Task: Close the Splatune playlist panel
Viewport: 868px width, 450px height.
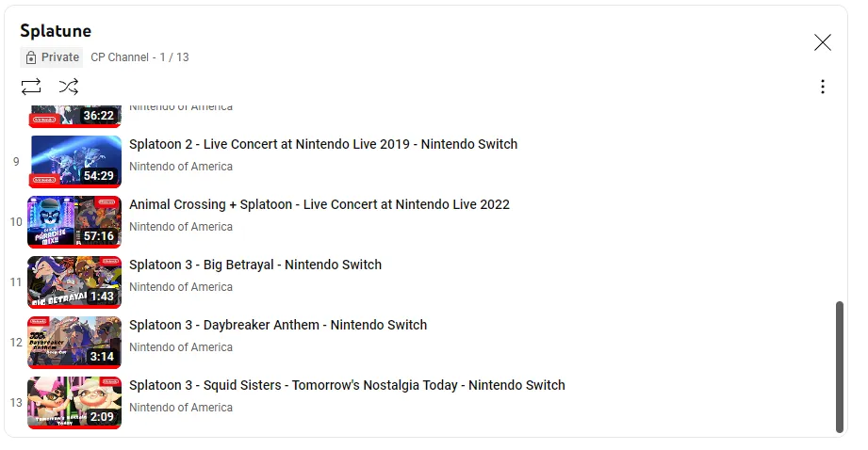Action: click(823, 42)
